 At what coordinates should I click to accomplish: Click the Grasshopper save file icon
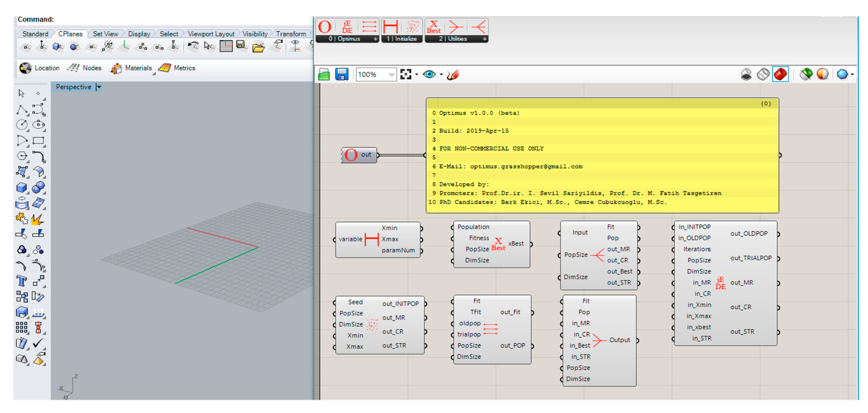coord(341,74)
